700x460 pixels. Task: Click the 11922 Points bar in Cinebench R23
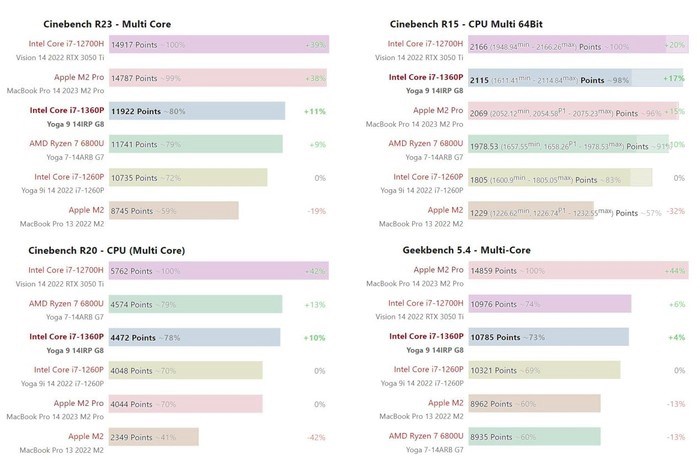click(x=196, y=111)
